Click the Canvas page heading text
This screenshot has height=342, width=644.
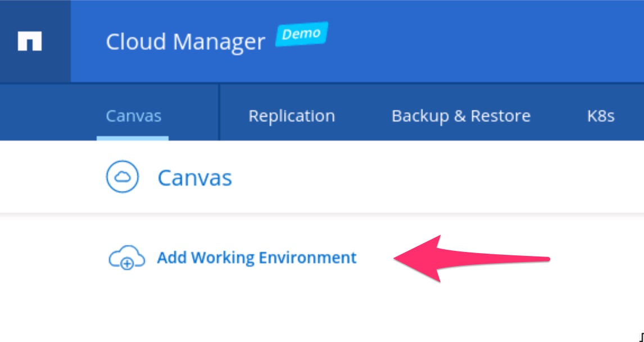click(194, 178)
